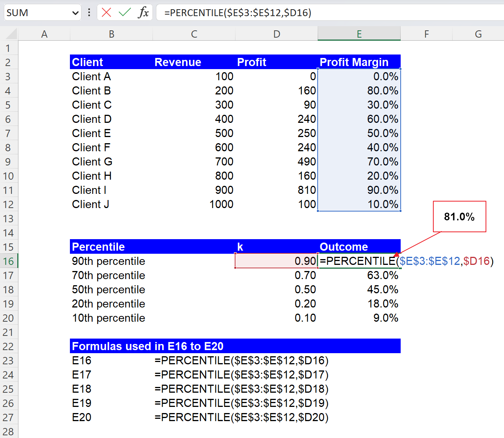The width and height of the screenshot is (504, 438).
Task: Click the Client A cell
Action: click(x=111, y=76)
